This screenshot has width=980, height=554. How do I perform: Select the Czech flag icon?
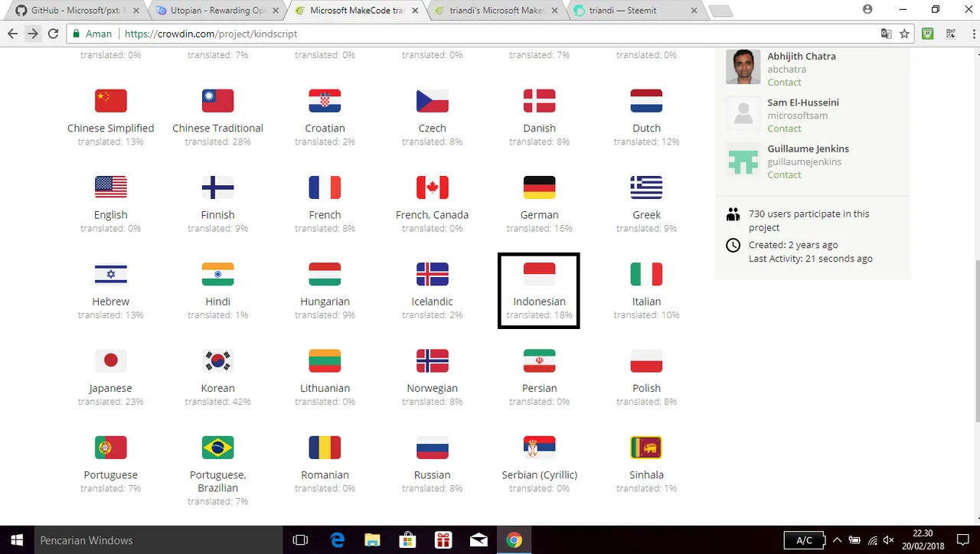pos(432,101)
